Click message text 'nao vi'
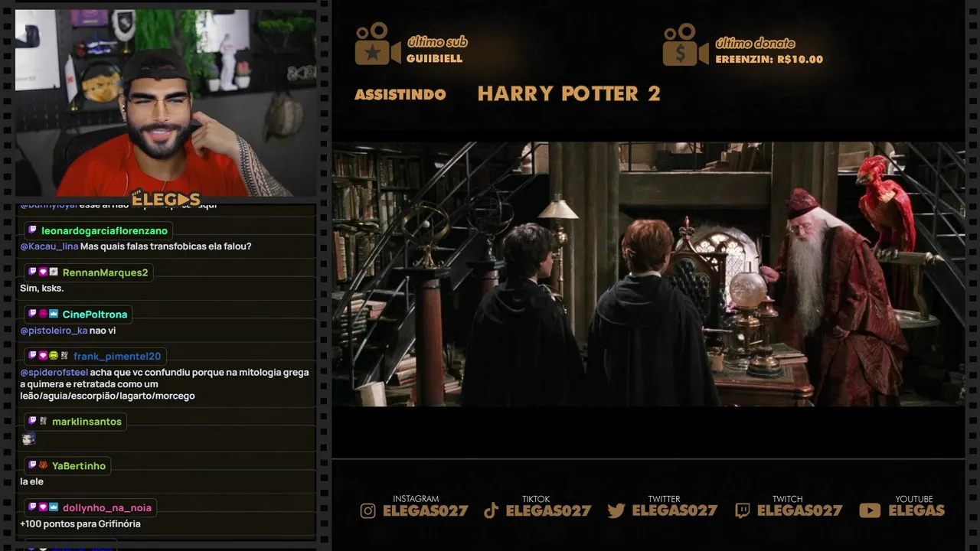The width and height of the screenshot is (980, 551). [x=103, y=331]
